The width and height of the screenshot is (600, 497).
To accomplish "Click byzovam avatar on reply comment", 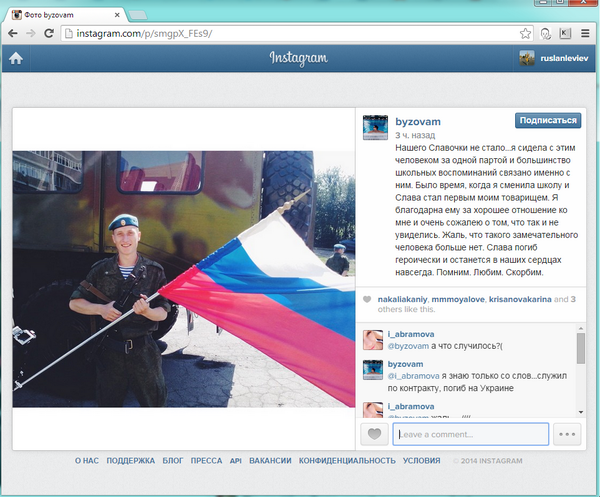I will point(373,370).
